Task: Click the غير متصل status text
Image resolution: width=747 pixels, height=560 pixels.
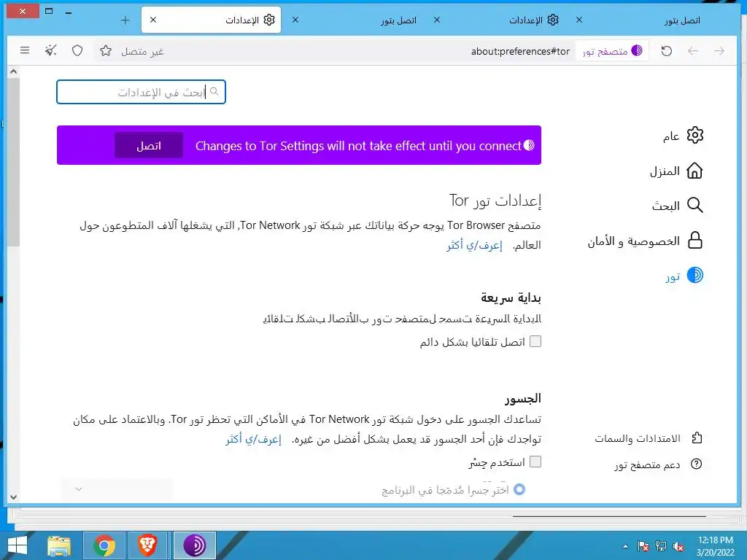Action: click(x=142, y=51)
